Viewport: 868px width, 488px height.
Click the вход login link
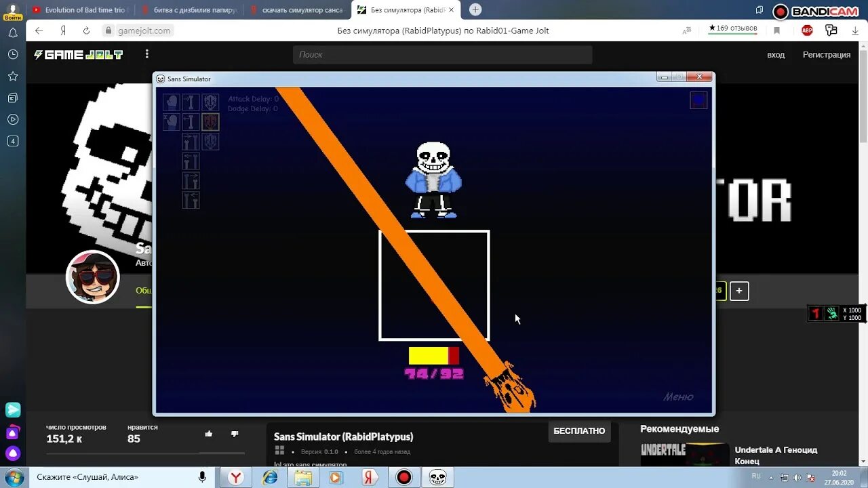coord(776,55)
